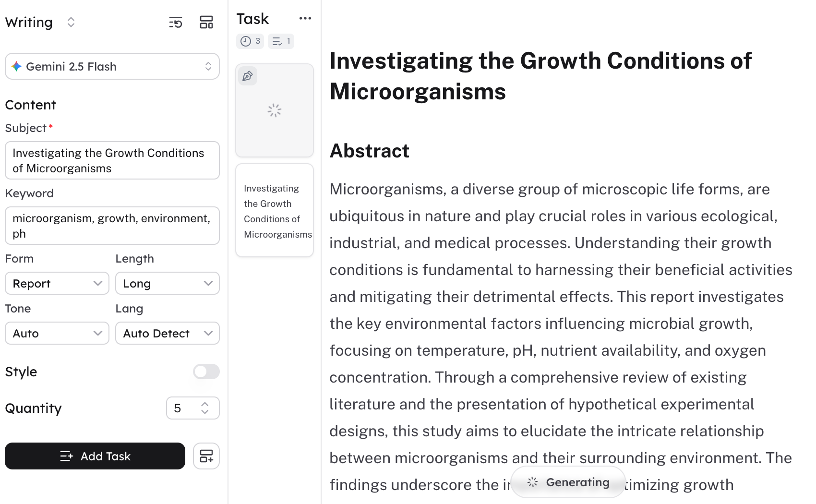Click the clock history badge showing 3
This screenshot has width=816, height=504.
[x=250, y=41]
